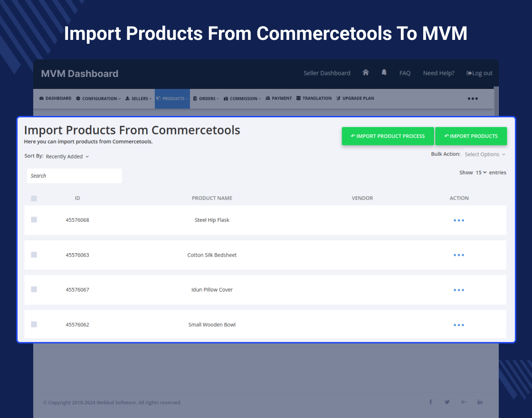Viewport: 532px width, 418px height.
Task: Check the box for Idun Pillow Cover
Action: 34,289
